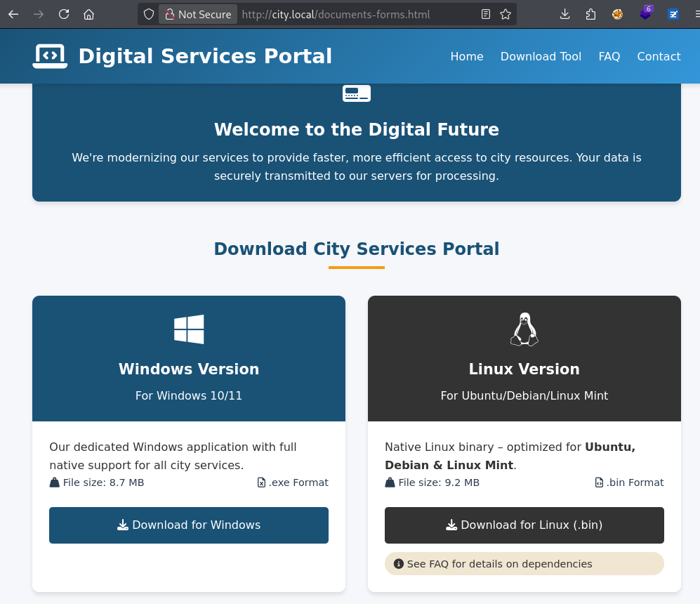Open the Download Tool nav item

pyautogui.click(x=541, y=56)
